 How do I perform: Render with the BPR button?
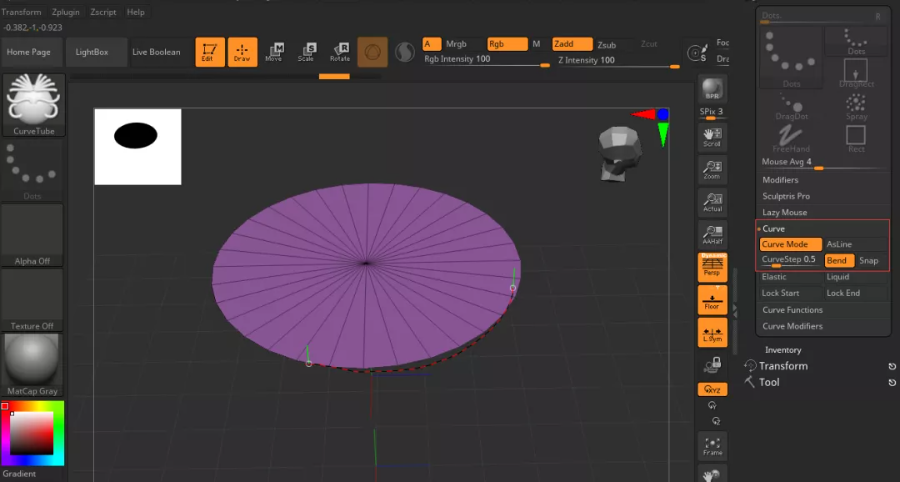(712, 89)
